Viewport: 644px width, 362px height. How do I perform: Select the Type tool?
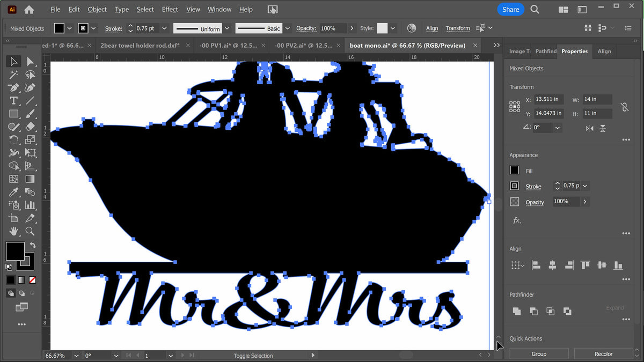click(x=14, y=101)
